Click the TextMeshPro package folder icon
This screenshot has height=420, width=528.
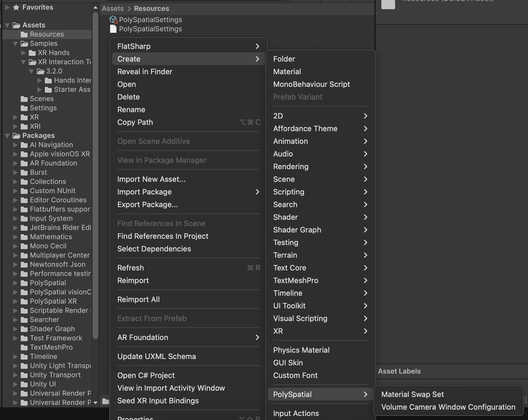[x=24, y=348]
